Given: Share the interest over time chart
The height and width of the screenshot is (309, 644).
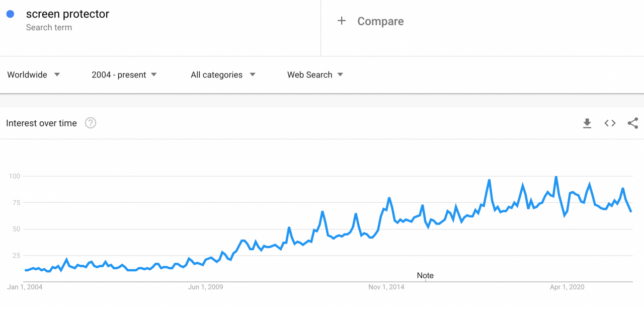Looking at the screenshot, I should pyautogui.click(x=633, y=123).
